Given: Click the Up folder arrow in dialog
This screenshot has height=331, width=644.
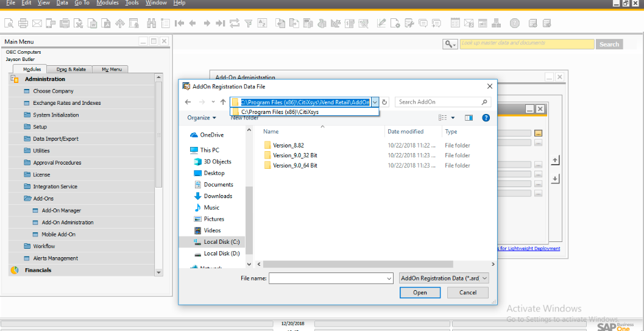Looking at the screenshot, I should pyautogui.click(x=223, y=102).
